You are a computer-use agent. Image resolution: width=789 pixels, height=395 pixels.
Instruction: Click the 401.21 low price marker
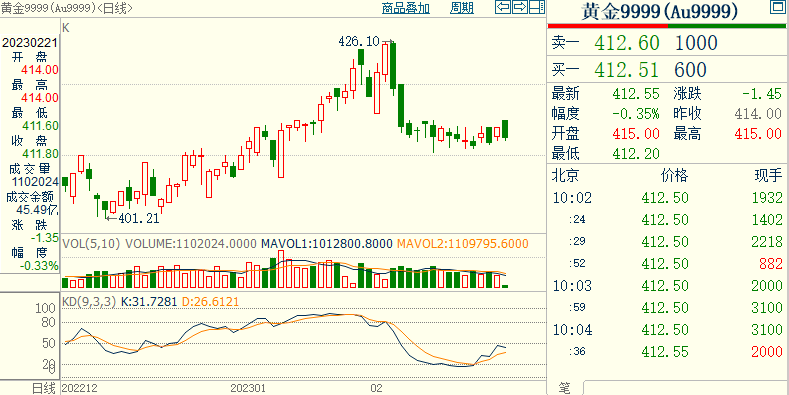138,218
